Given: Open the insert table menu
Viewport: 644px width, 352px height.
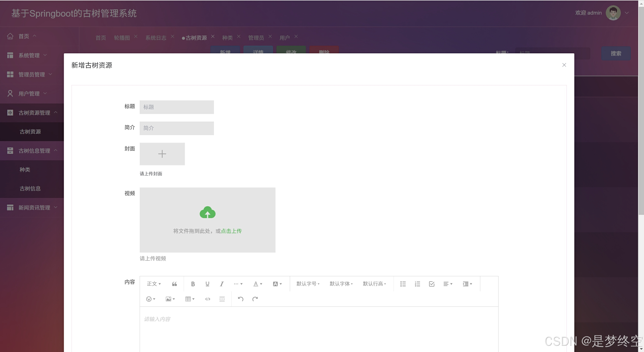Looking at the screenshot, I should coord(190,299).
